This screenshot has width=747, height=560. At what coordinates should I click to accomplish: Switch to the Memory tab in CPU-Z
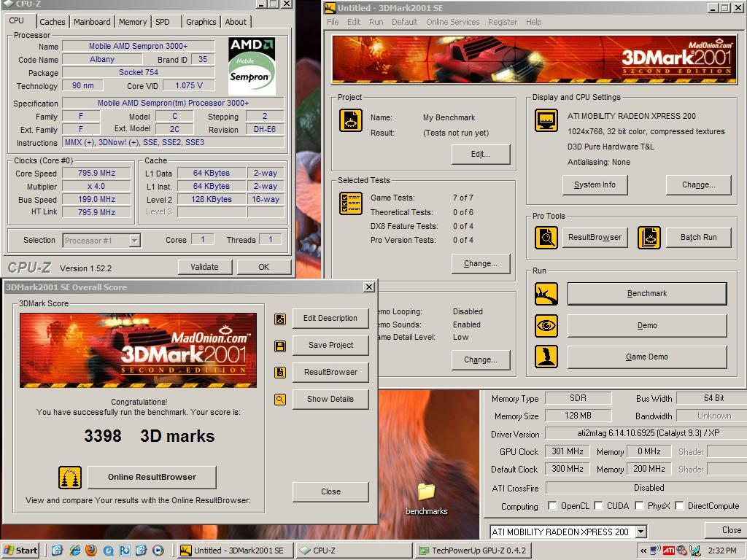(133, 22)
